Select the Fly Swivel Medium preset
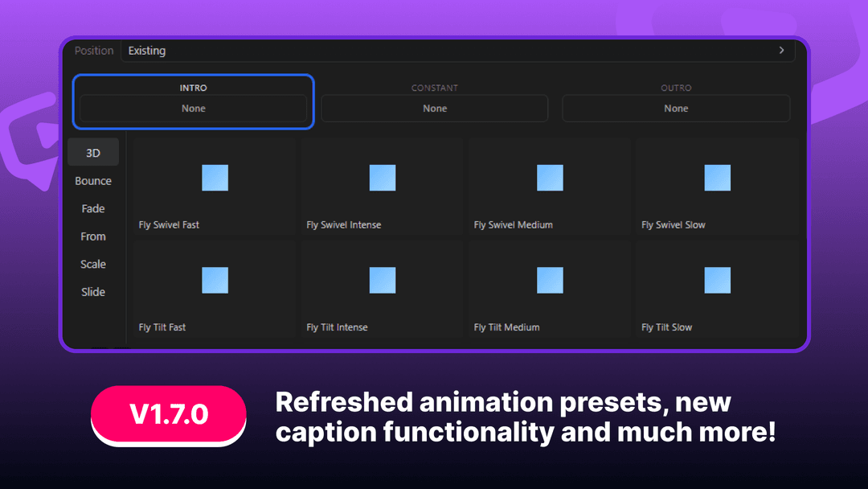 pos(549,185)
